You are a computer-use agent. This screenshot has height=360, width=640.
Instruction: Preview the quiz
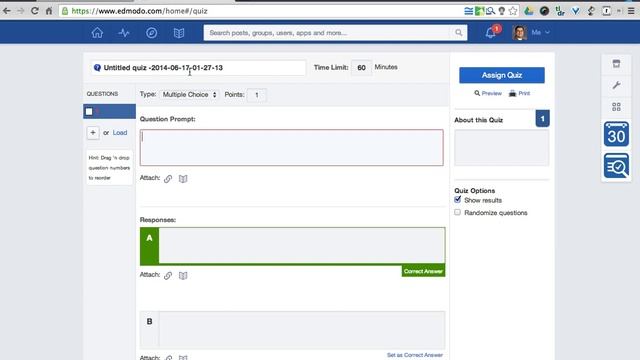pyautogui.click(x=488, y=93)
